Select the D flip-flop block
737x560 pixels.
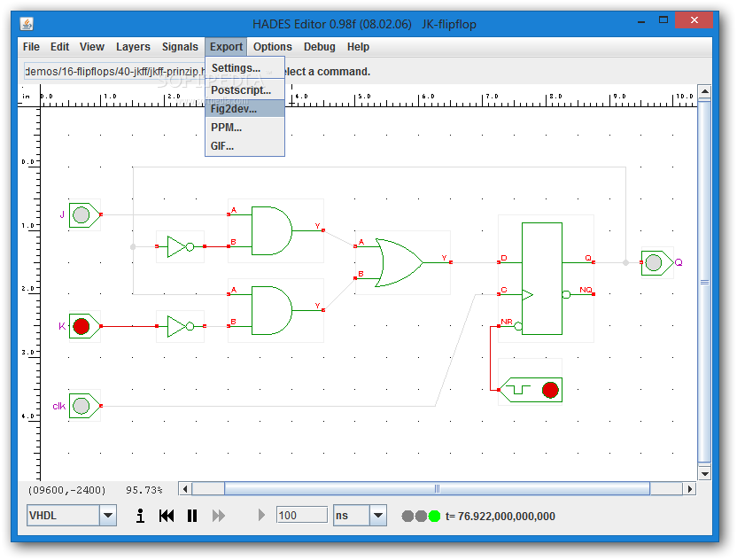point(542,278)
